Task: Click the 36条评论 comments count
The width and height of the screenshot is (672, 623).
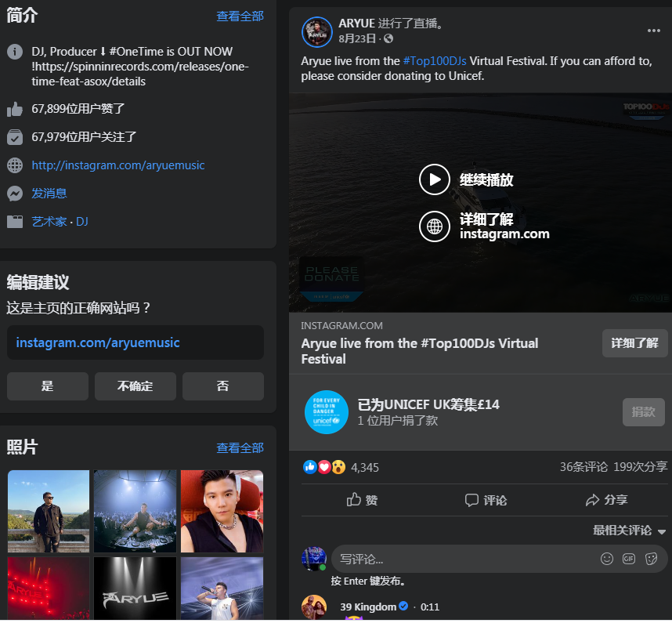Action: pyautogui.click(x=583, y=467)
